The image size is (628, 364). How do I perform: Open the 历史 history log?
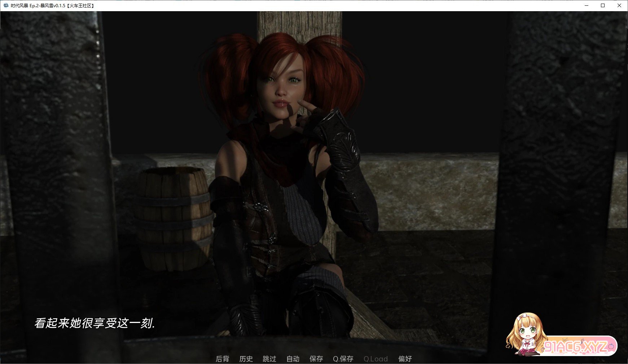246,359
